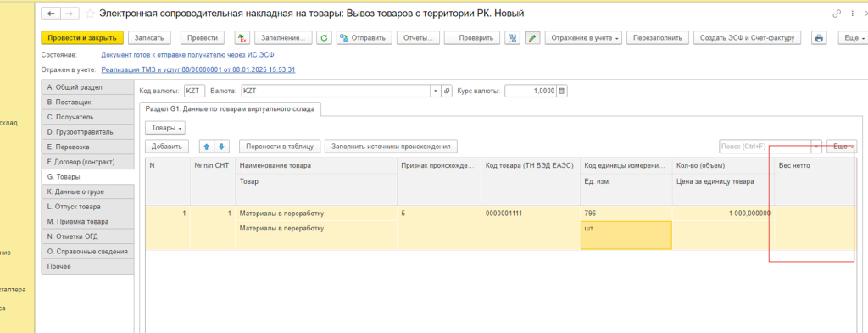
Task: Go back with the left arrow button
Action: click(51, 14)
